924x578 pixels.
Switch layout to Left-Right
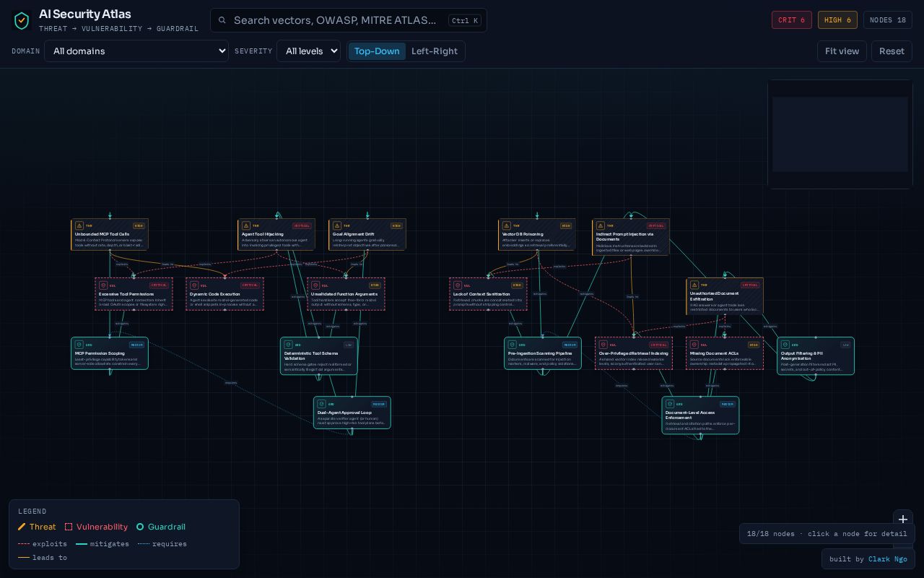click(x=435, y=51)
